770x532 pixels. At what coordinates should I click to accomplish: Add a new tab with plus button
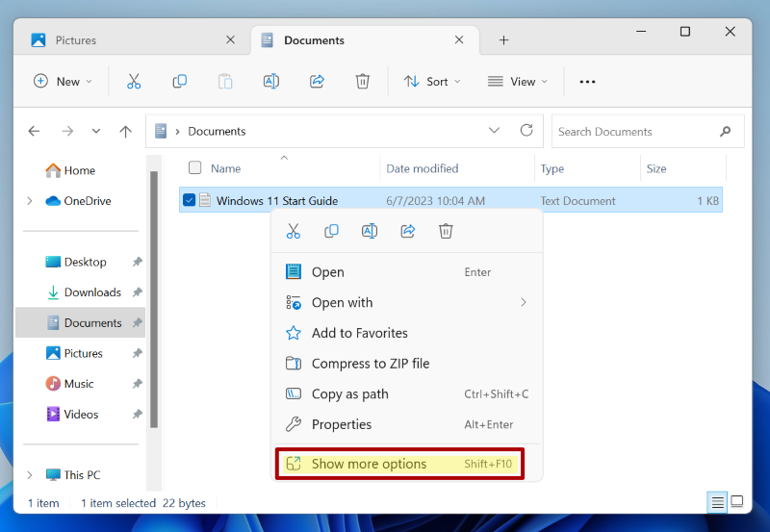[503, 40]
